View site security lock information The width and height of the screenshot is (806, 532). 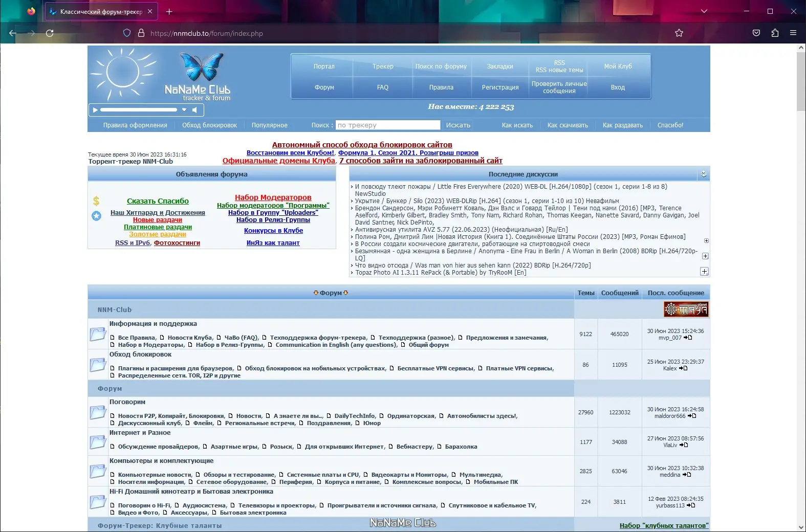[141, 33]
